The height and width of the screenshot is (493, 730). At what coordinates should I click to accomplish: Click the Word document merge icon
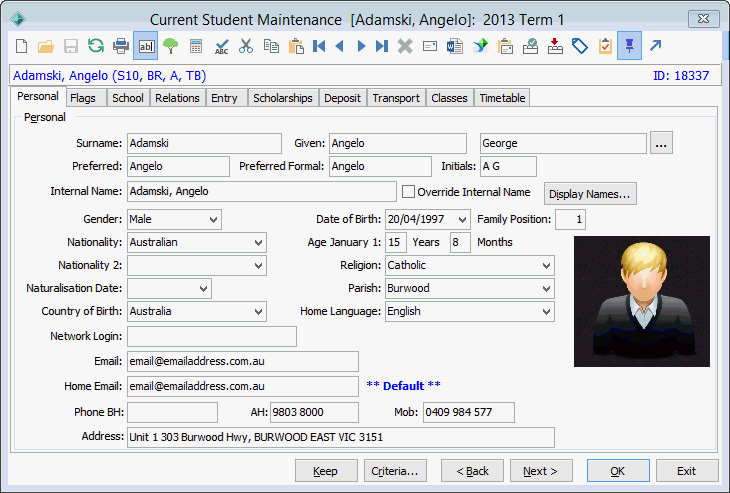455,46
